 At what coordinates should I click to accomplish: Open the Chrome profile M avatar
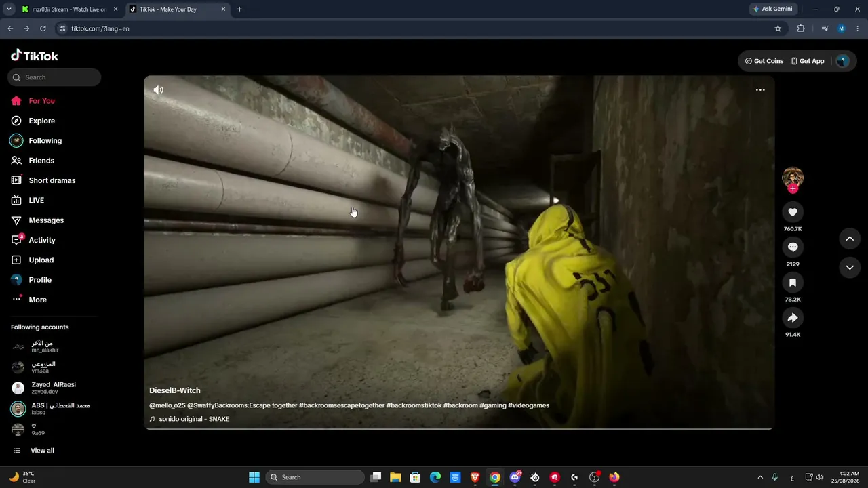[842, 28]
